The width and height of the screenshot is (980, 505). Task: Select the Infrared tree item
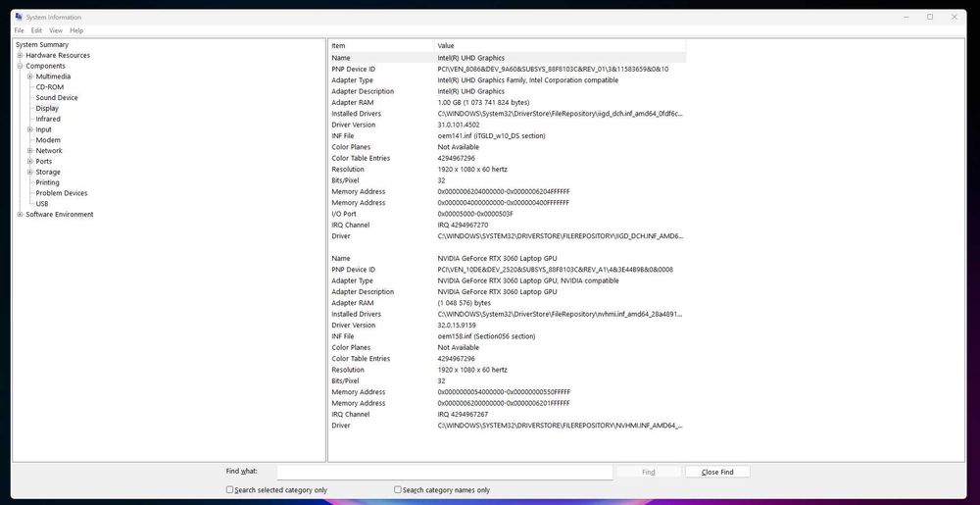pos(47,119)
